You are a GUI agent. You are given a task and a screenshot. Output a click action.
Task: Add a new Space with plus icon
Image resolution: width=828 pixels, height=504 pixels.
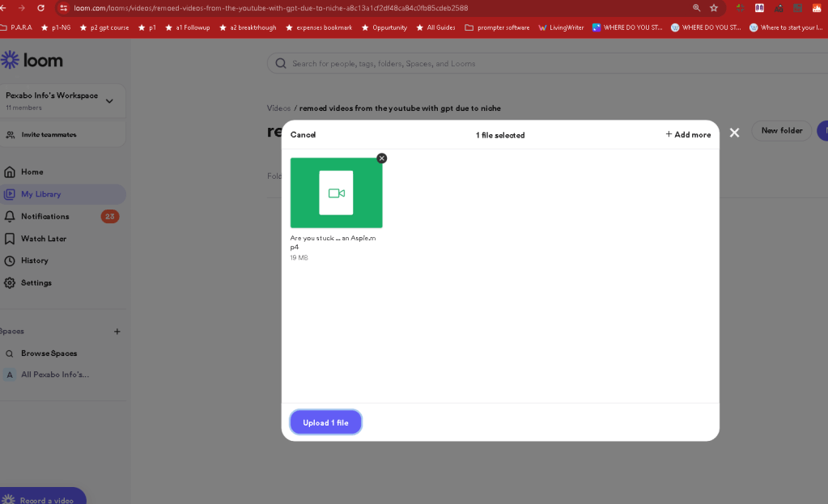(117, 332)
